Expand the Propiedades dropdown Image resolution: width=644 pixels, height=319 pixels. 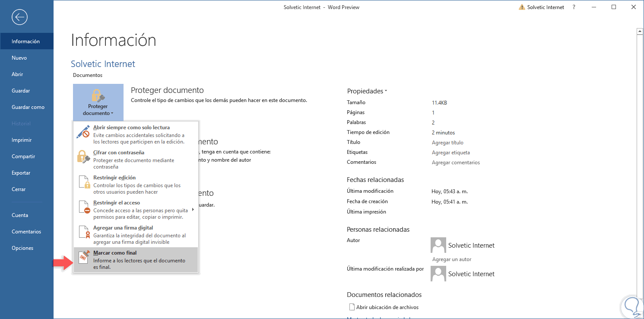(367, 91)
